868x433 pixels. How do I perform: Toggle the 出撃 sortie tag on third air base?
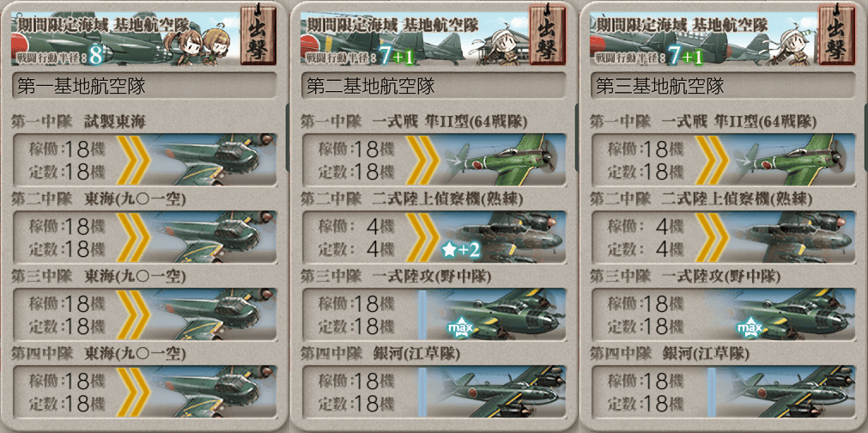point(836,36)
